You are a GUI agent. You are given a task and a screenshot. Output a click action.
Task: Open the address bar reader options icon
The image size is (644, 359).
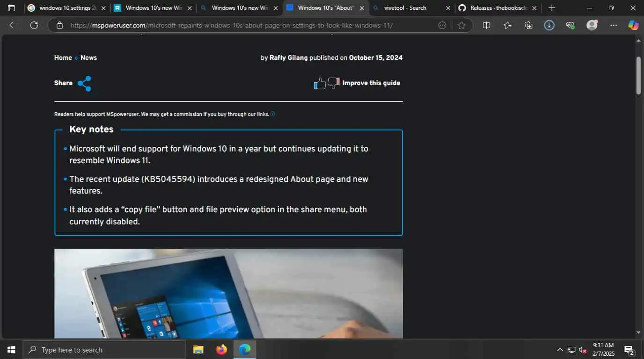(x=442, y=25)
